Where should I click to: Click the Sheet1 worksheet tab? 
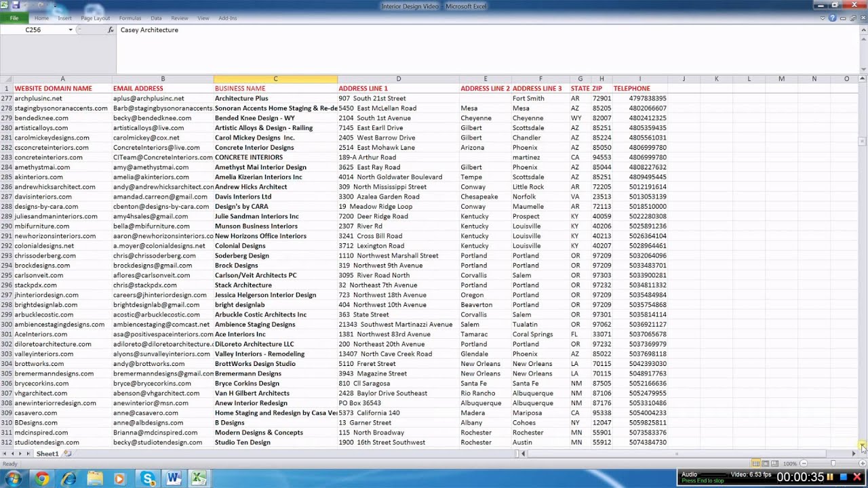[x=47, y=453]
